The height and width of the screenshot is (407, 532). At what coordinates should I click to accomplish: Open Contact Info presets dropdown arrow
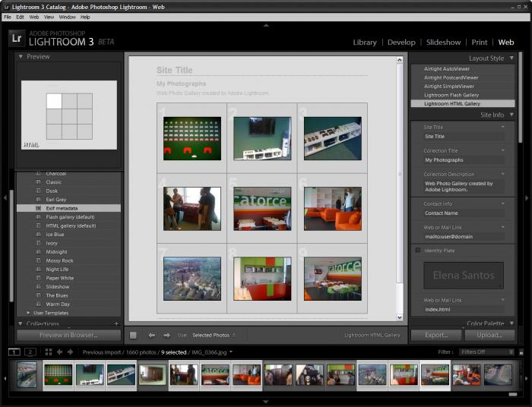pos(503,204)
